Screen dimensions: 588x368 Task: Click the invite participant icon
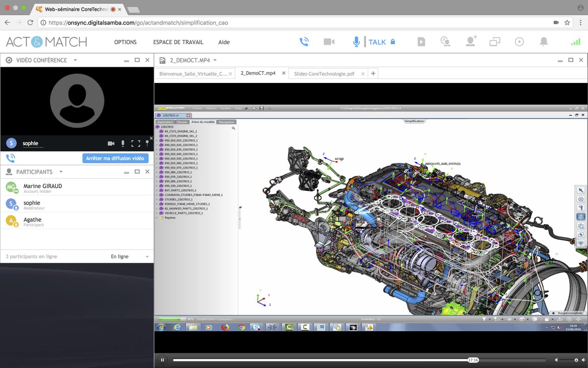tap(471, 42)
